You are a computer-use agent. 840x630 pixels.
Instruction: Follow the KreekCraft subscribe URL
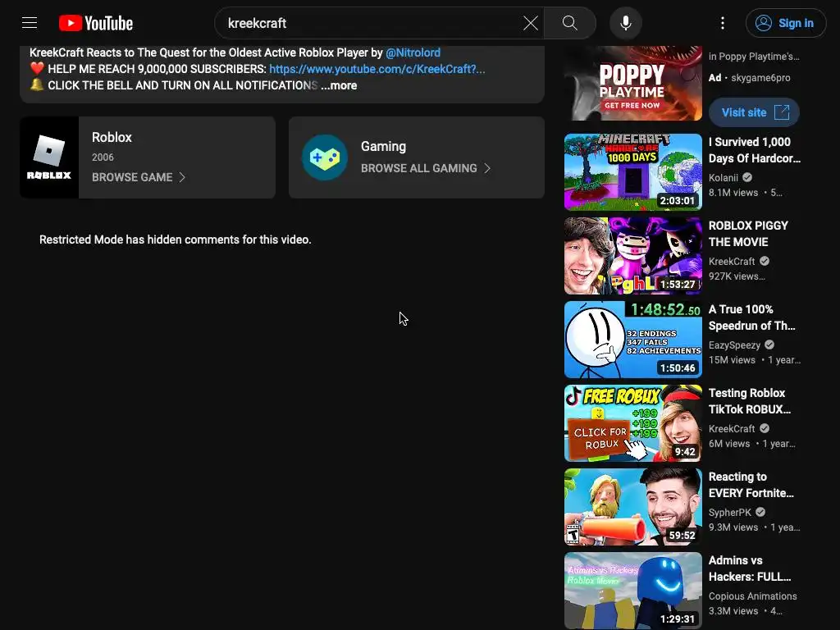[377, 69]
